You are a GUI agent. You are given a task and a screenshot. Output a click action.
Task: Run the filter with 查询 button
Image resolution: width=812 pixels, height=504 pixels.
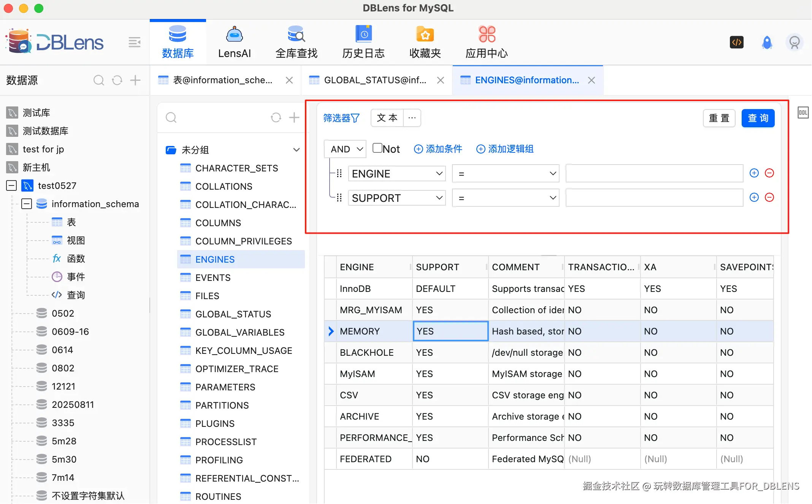click(758, 118)
